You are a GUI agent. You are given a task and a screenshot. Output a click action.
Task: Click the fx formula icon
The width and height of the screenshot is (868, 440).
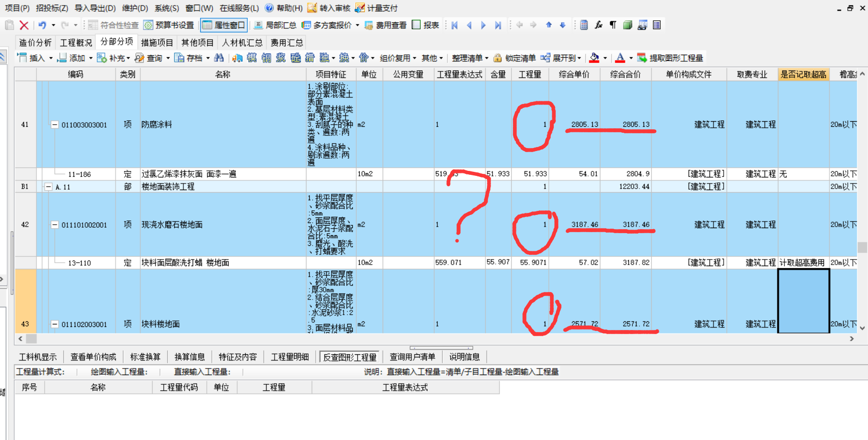[x=598, y=25]
